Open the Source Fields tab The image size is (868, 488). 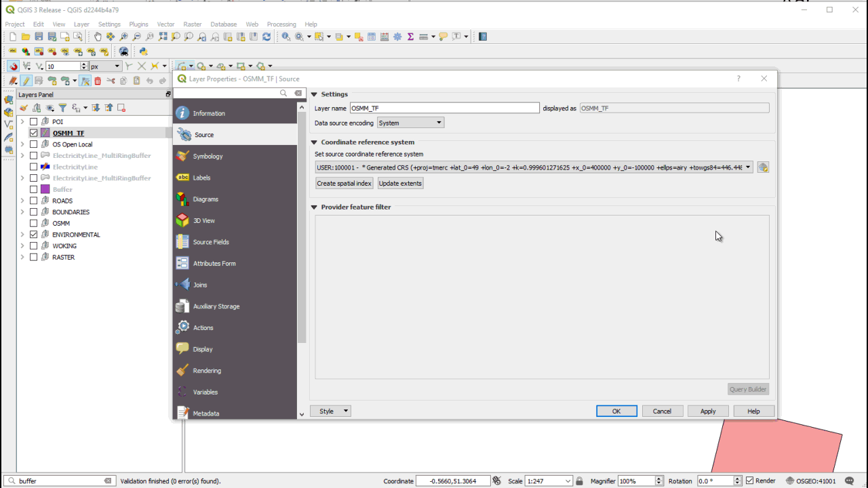235,242
